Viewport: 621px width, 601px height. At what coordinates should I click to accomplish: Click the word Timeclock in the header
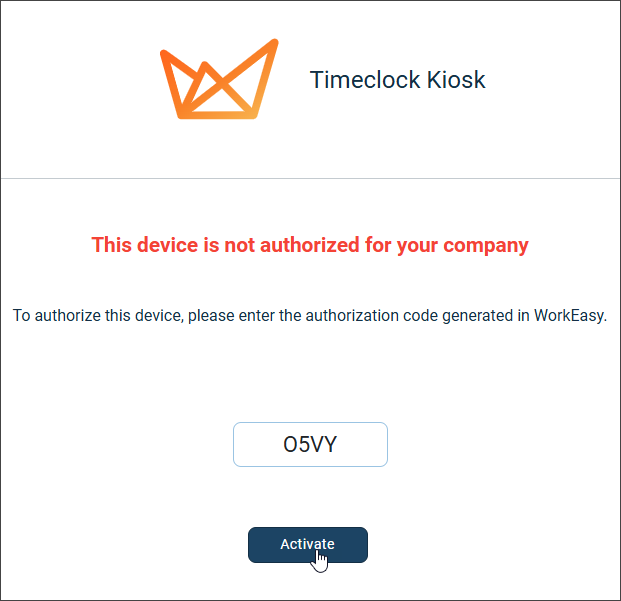tap(365, 80)
